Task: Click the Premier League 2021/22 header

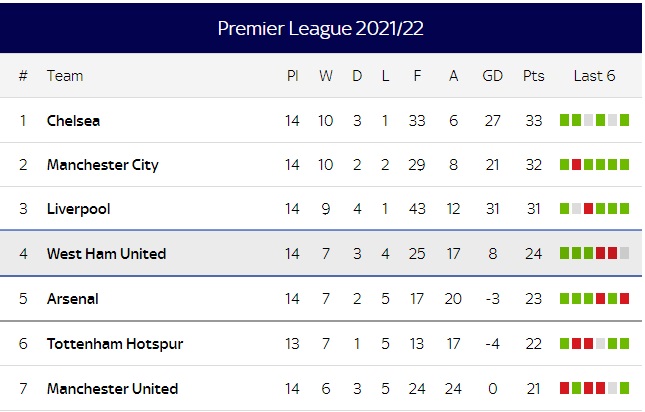Action: [x=321, y=28]
